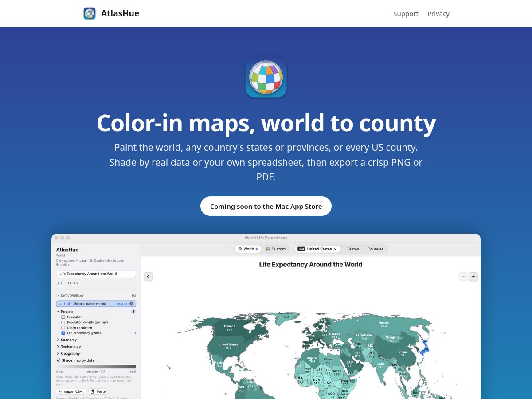The width and height of the screenshot is (532, 399).
Task: Open the Support link
Action: pos(406,14)
